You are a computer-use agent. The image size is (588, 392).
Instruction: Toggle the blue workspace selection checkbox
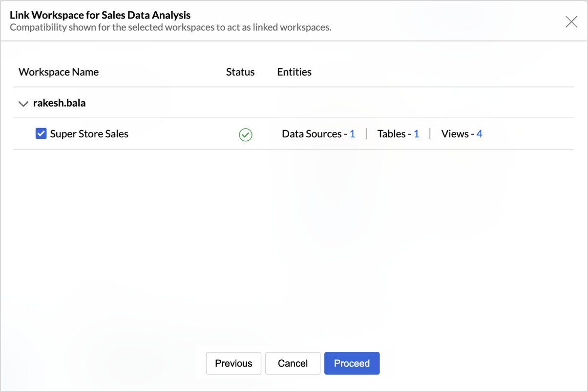click(42, 133)
